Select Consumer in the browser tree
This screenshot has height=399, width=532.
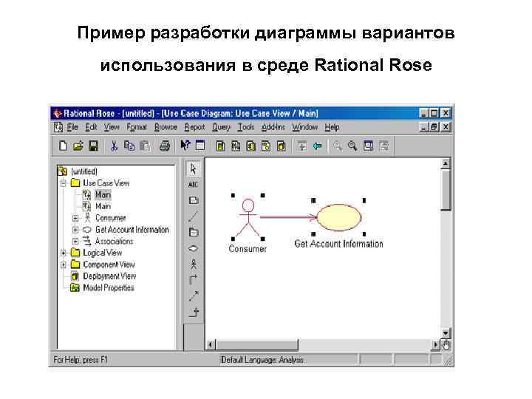(x=111, y=218)
